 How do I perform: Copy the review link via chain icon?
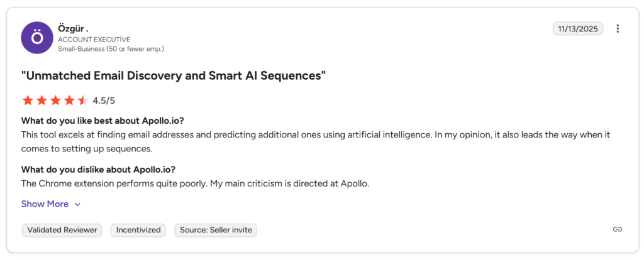[618, 229]
